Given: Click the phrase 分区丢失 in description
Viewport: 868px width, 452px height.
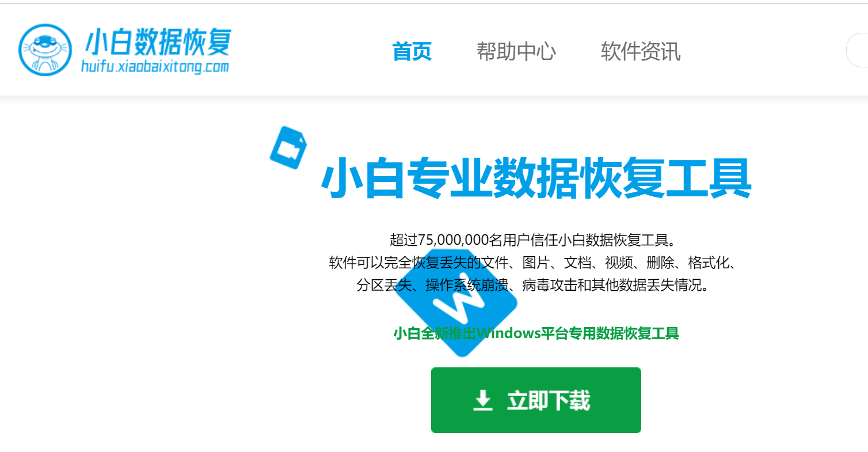Looking at the screenshot, I should tap(383, 285).
